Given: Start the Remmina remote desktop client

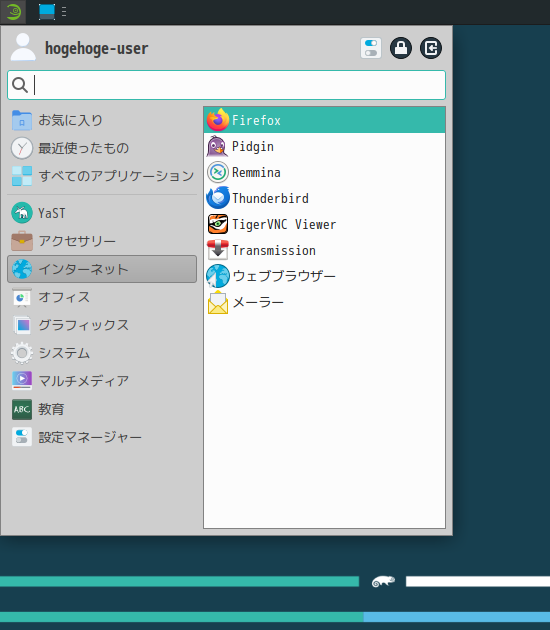Looking at the screenshot, I should 324,172.
